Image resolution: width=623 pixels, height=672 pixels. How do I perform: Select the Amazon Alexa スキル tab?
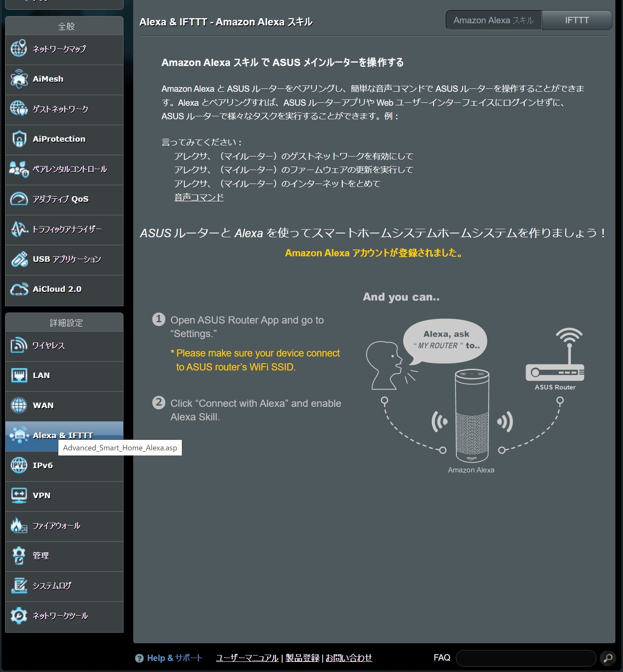493,20
